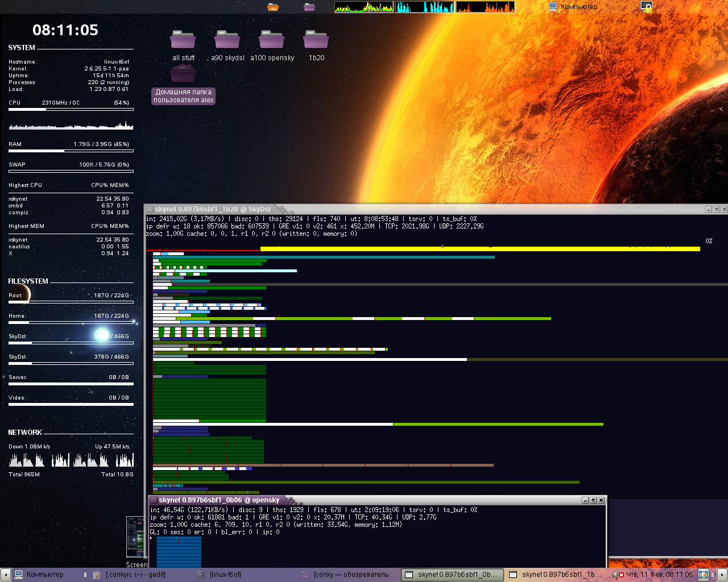
Task: Open window menu icon of skynet opensky window
Action: (154, 500)
